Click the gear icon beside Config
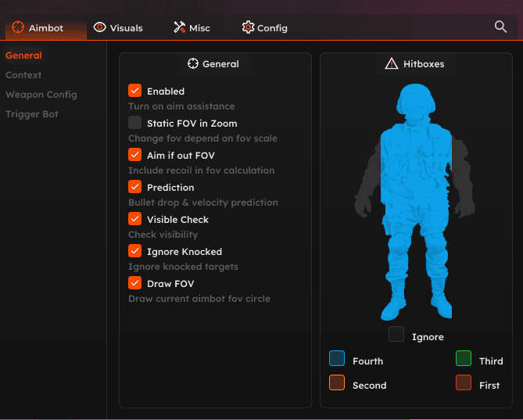This screenshot has height=420, width=523. pos(248,27)
